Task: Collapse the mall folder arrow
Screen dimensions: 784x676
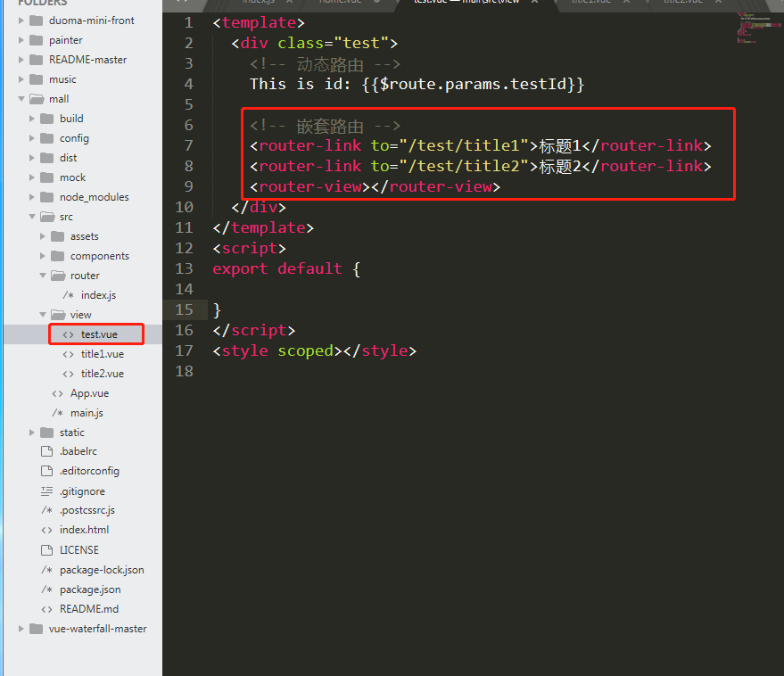Action: [x=21, y=99]
